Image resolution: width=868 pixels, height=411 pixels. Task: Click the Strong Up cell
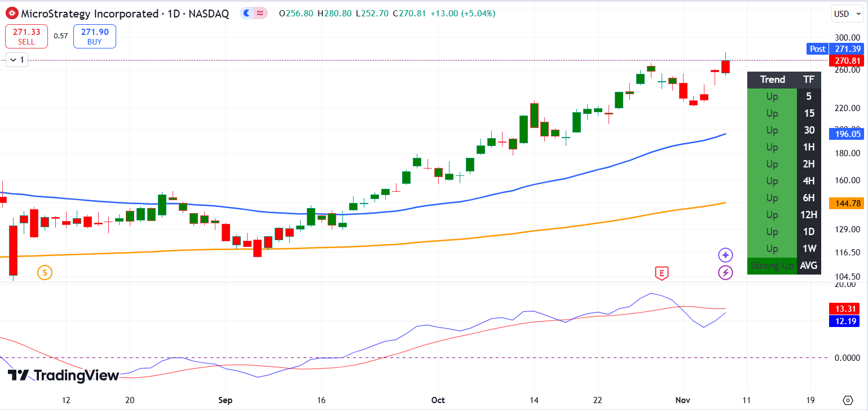click(x=772, y=266)
